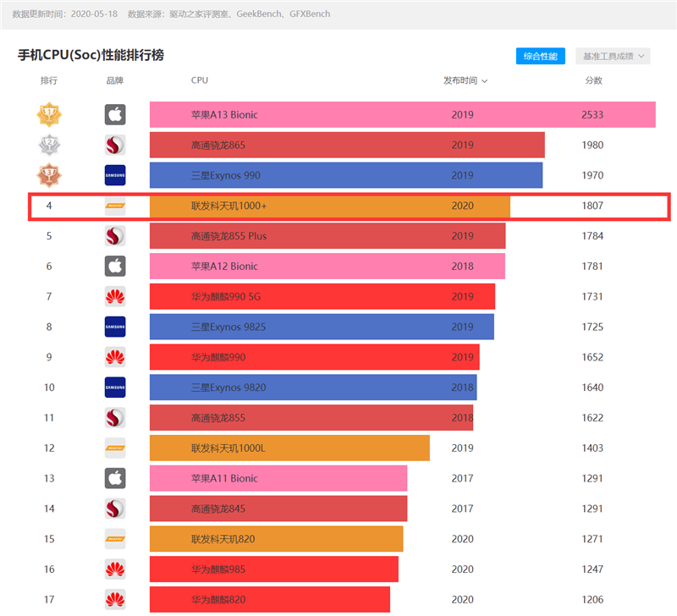Viewport: 677px width, 616px height.
Task: Sort by the 发布时间 column
Action: (465, 80)
